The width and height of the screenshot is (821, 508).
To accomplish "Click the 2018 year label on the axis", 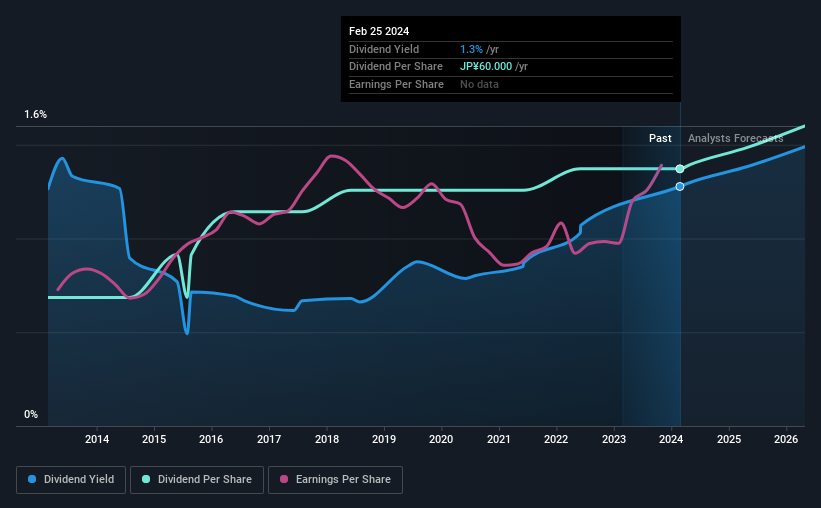I will click(x=326, y=440).
